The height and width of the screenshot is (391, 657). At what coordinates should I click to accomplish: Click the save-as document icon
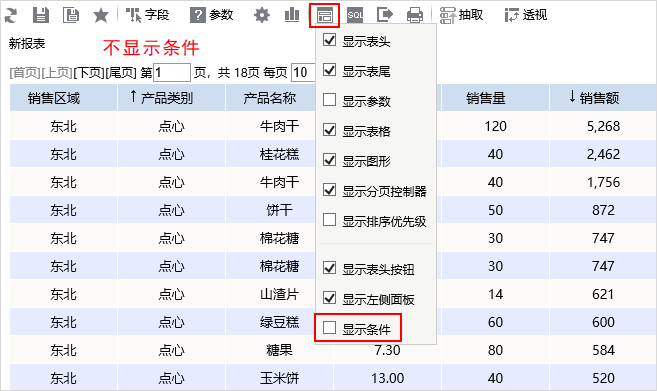point(71,15)
